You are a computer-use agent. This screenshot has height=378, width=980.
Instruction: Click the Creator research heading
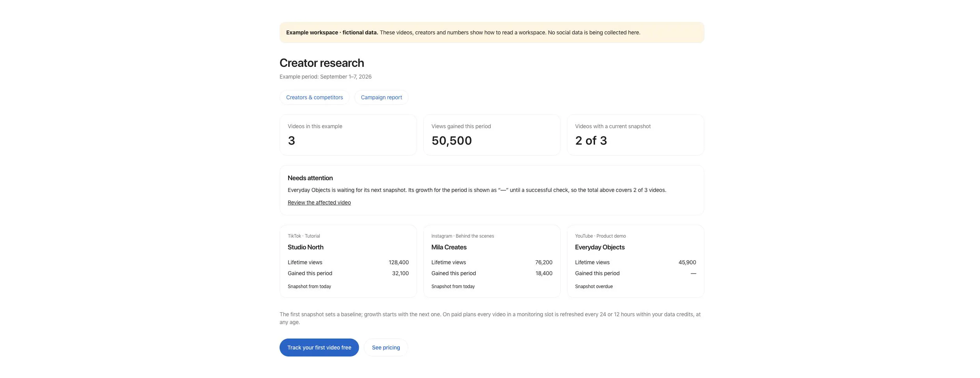click(x=322, y=63)
